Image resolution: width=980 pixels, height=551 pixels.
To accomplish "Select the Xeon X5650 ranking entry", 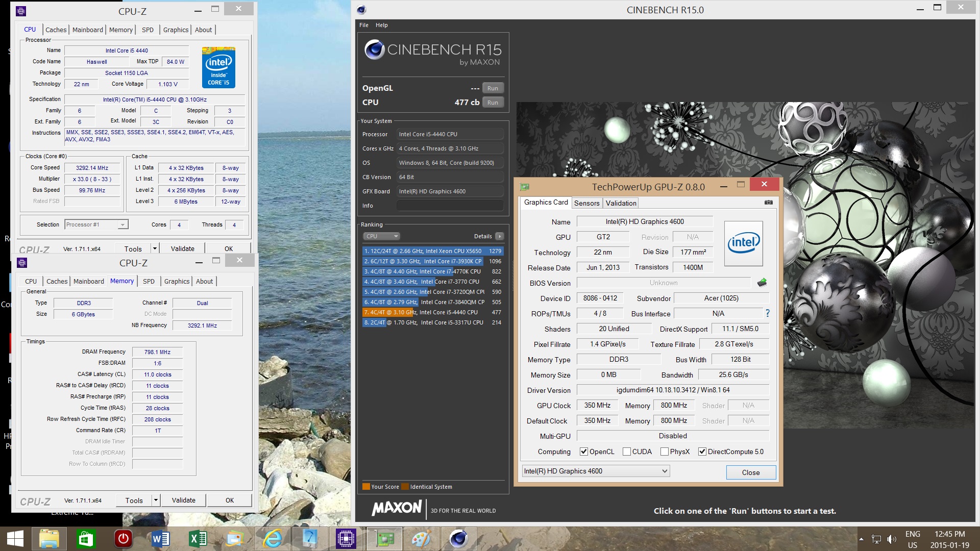I will pyautogui.click(x=433, y=251).
